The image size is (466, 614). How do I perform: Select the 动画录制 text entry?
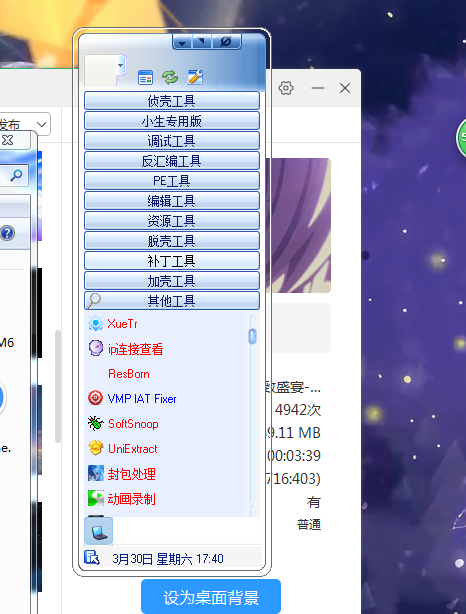(132, 499)
